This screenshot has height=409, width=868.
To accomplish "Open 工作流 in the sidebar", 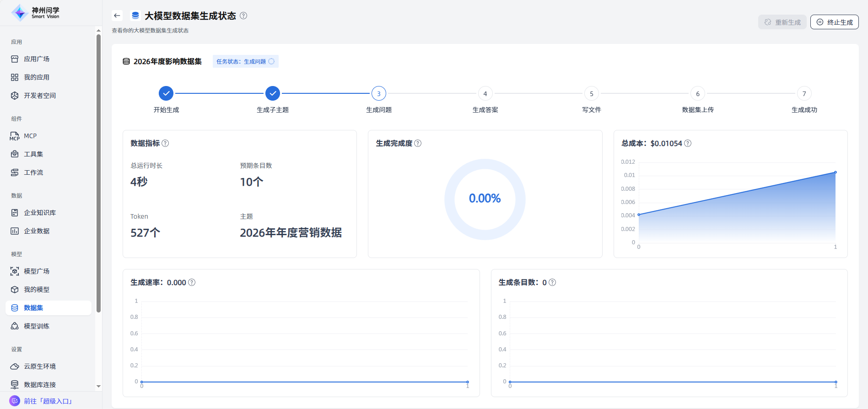I will [33, 172].
